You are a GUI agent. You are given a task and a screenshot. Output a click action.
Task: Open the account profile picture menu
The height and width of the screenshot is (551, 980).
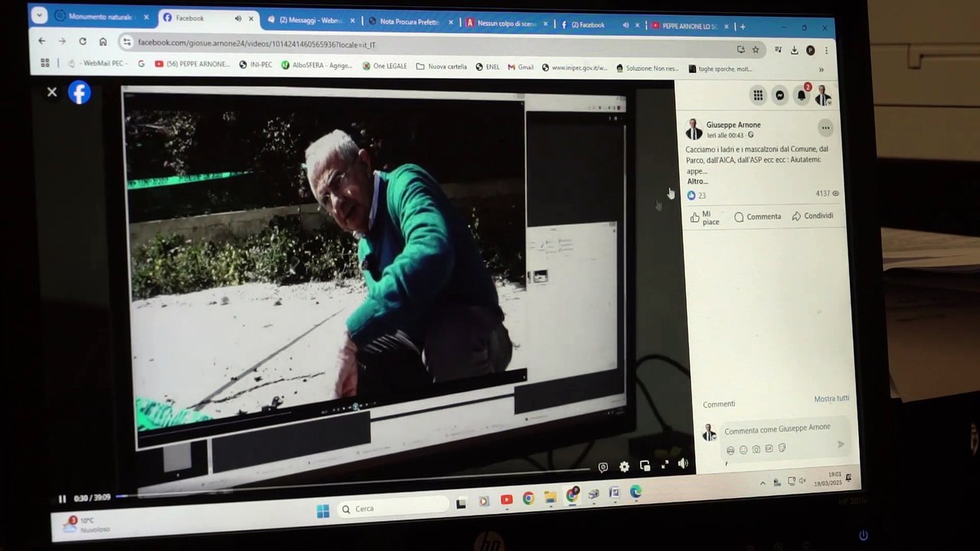point(823,96)
